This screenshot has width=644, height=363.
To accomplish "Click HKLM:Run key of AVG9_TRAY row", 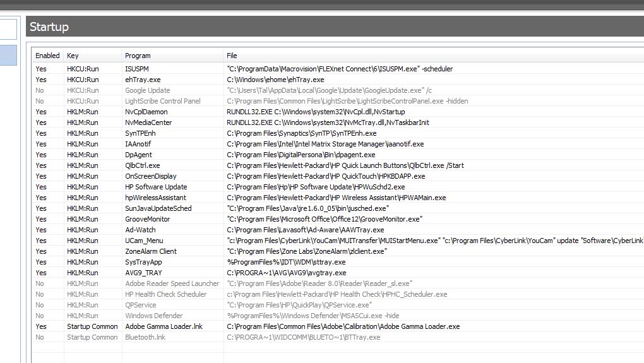I will [x=83, y=273].
